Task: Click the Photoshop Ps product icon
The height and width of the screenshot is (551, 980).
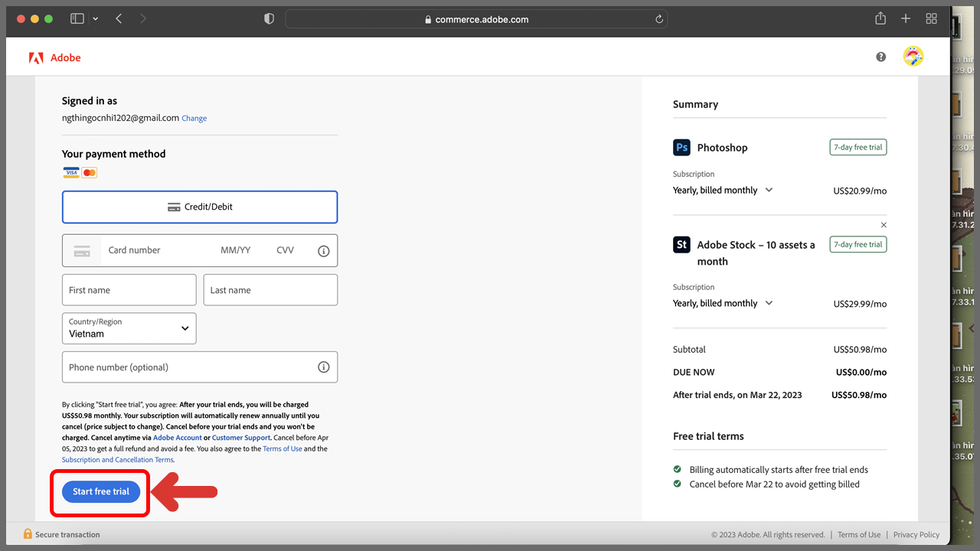Action: (x=681, y=148)
